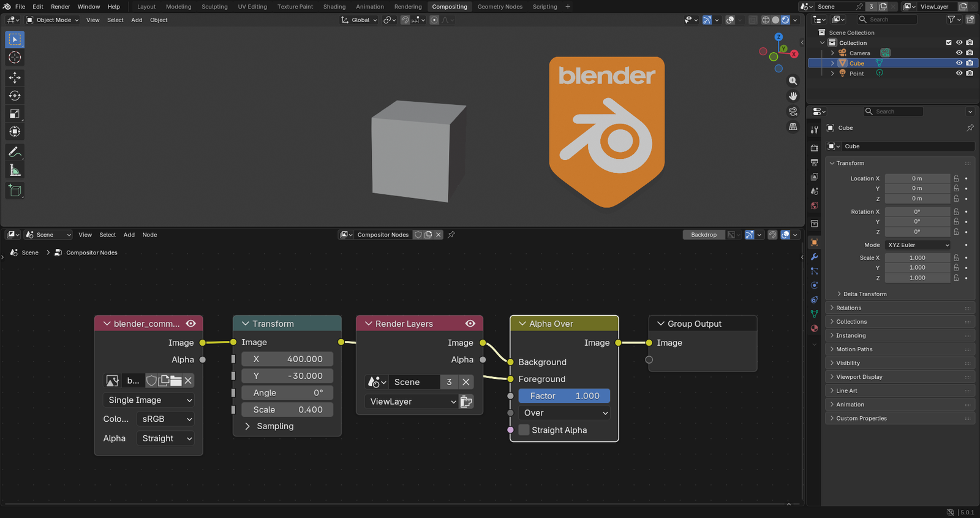Open Object Mode dropdown

(x=53, y=20)
